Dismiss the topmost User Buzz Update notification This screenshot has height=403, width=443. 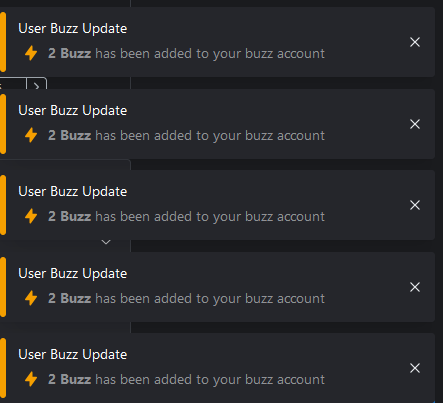415,42
